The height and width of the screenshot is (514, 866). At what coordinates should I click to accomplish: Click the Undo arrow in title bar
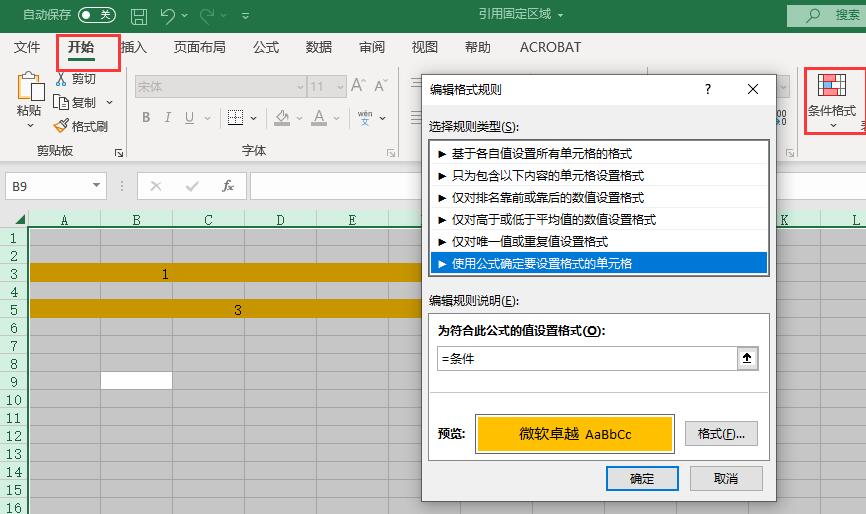point(168,16)
